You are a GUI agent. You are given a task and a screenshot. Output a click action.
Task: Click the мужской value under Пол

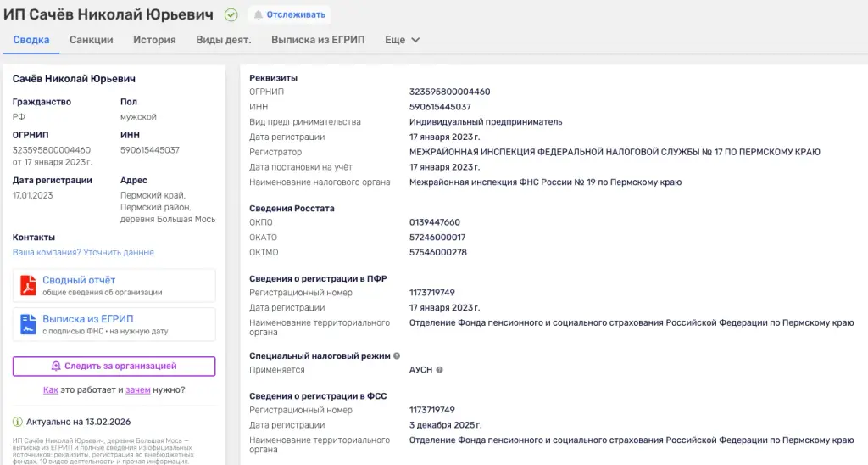click(x=138, y=117)
